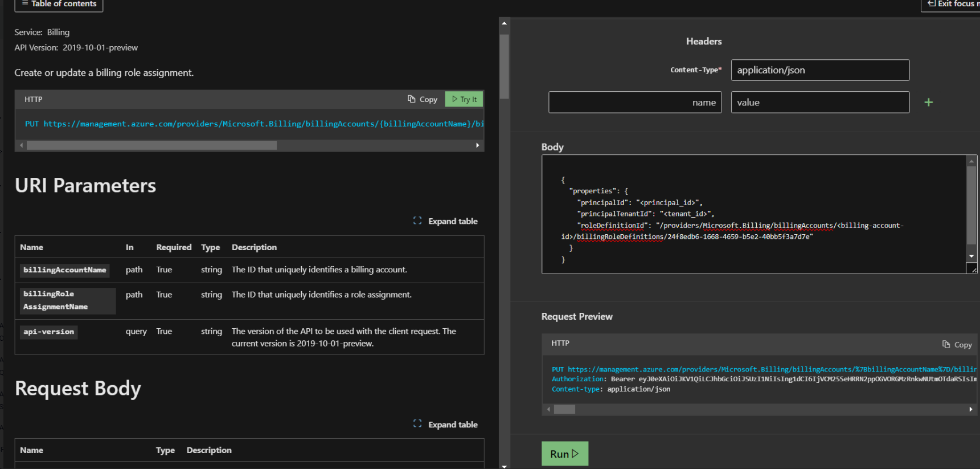The height and width of the screenshot is (469, 980).
Task: Exit focus mode
Action: click(x=952, y=5)
